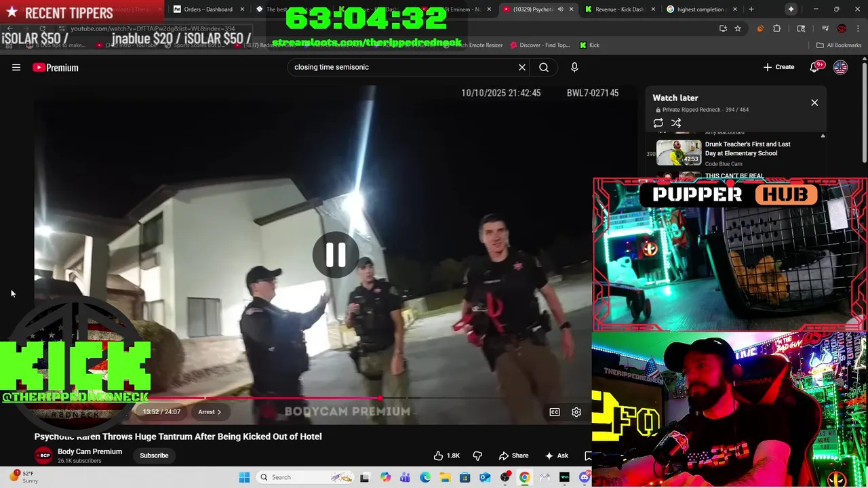Open the YouTube hamburger guide menu
The width and height of the screenshot is (868, 488).
click(16, 67)
